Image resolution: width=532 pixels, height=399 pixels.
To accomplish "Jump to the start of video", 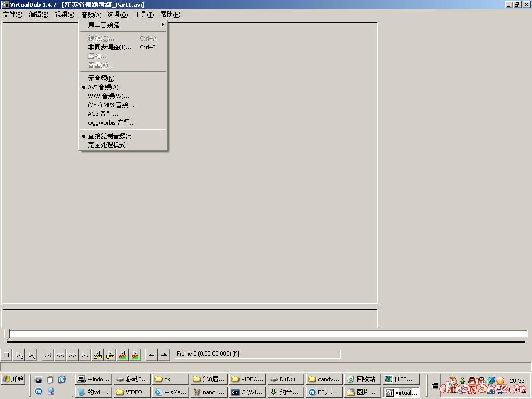I will click(48, 355).
